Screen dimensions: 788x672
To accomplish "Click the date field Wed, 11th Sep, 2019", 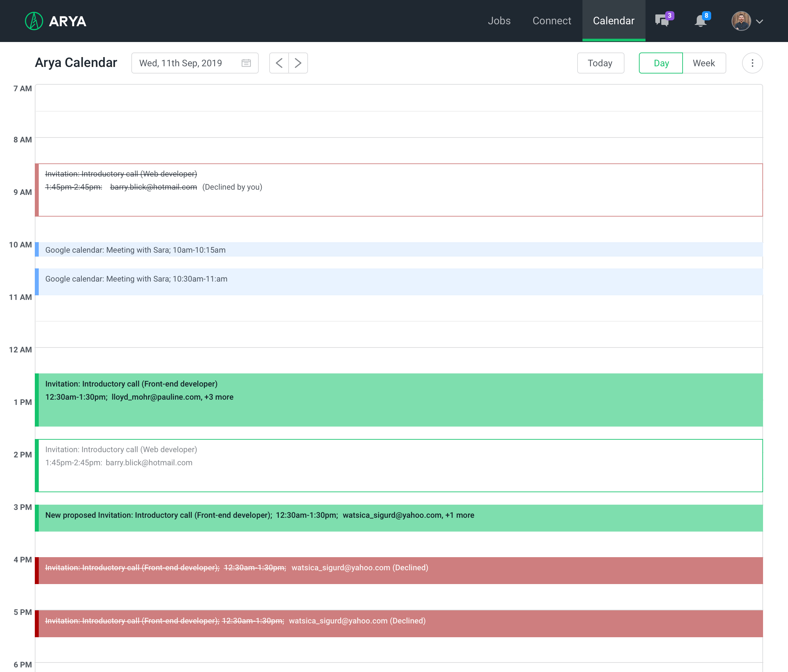I will tap(181, 63).
